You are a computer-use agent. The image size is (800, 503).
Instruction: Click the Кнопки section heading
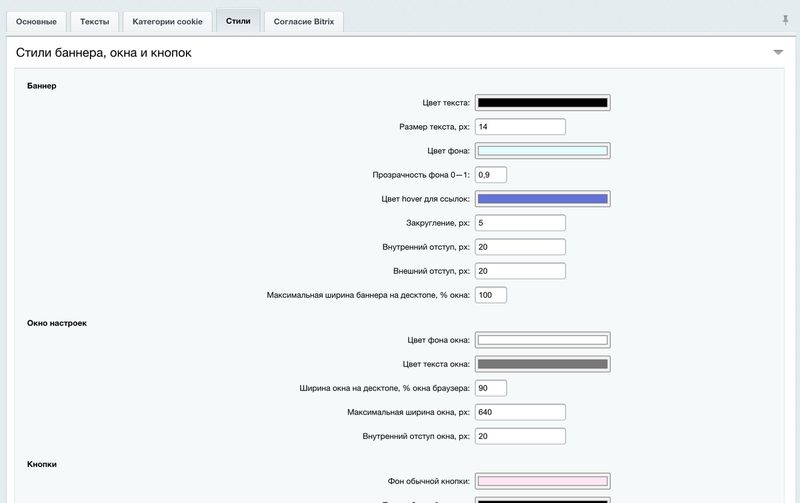(x=42, y=464)
